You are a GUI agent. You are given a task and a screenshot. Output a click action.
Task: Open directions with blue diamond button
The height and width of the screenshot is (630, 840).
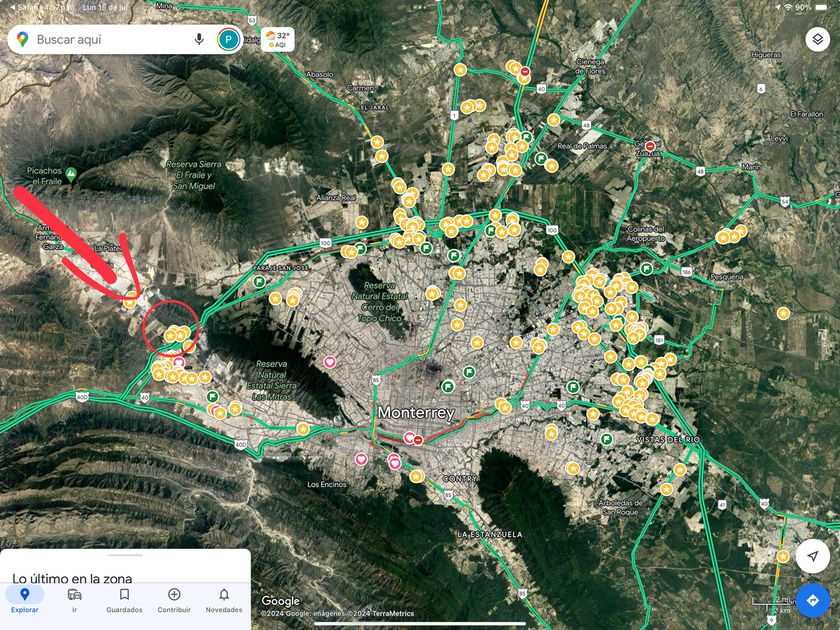(813, 600)
